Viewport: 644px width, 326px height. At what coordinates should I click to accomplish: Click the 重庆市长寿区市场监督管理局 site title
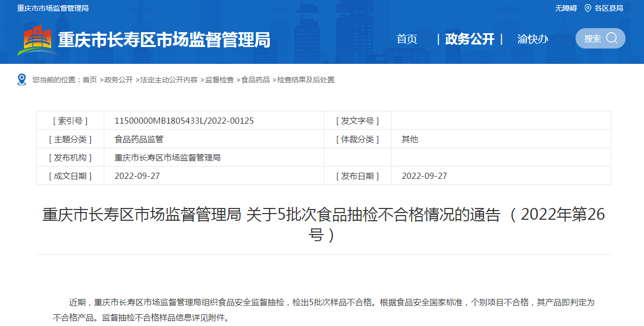pyautogui.click(x=164, y=40)
